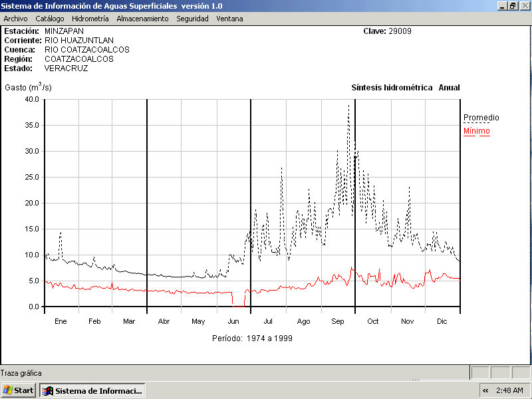Open the Catálogo menu

[x=50, y=19]
